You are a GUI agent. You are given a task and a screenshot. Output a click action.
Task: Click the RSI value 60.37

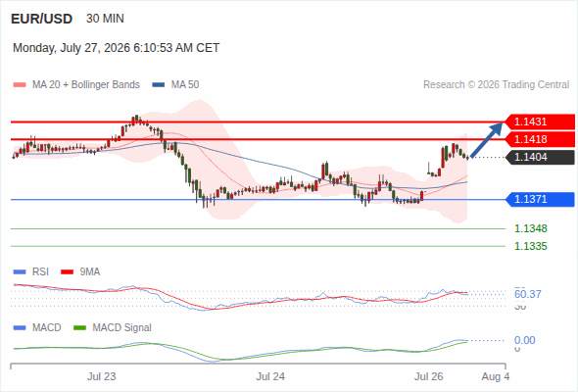[528, 294]
